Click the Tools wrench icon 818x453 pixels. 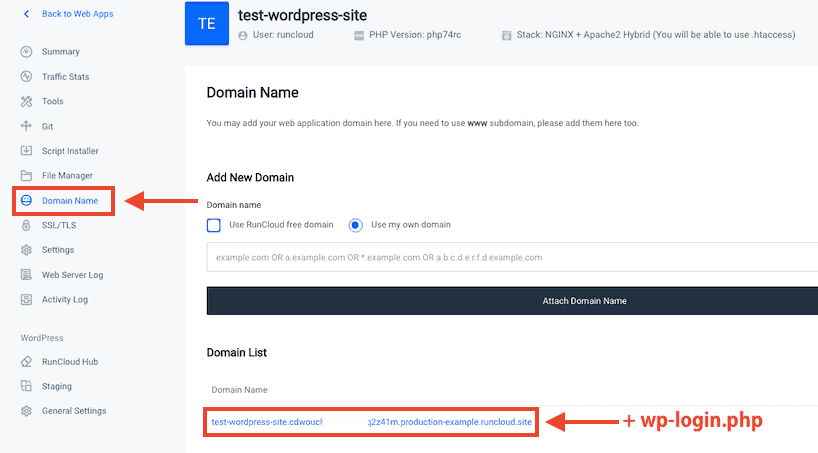(x=27, y=102)
